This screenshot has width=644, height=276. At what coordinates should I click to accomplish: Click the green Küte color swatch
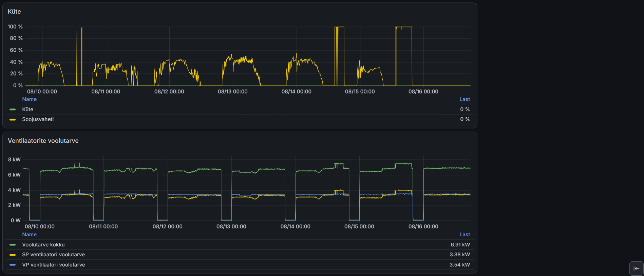coord(13,109)
